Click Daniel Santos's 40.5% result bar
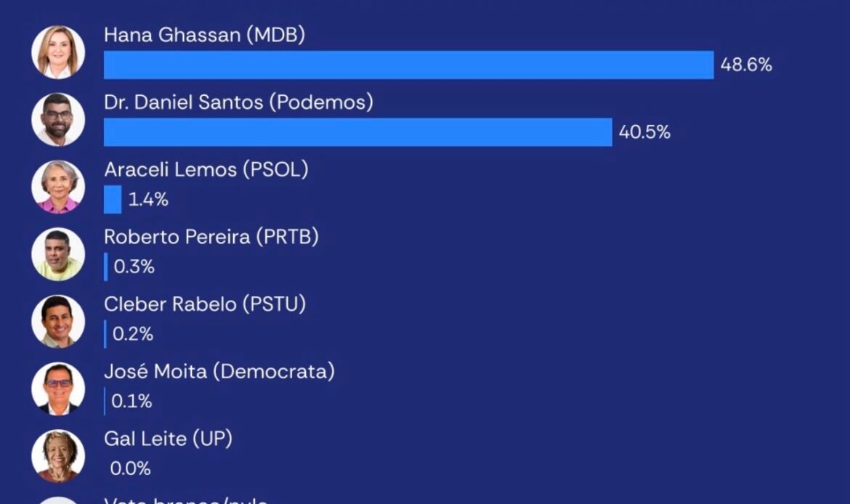 coord(357,132)
